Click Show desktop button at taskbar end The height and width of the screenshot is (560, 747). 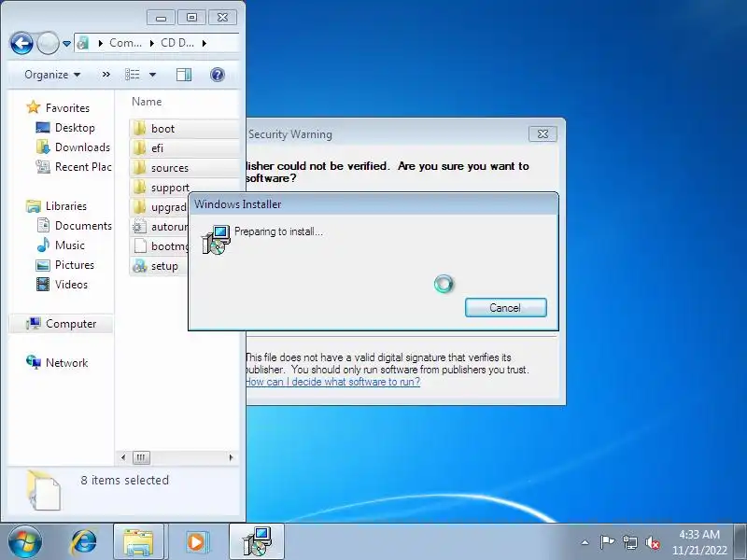(740, 542)
